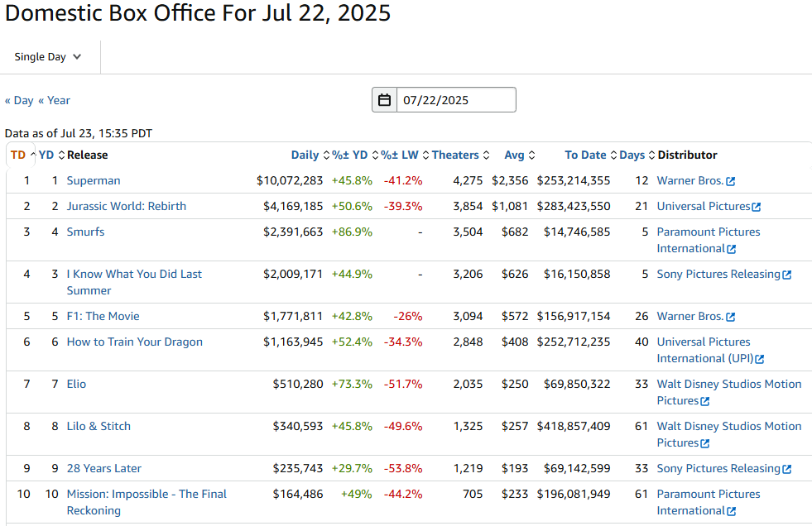The image size is (812, 526).
Task: Select the 'Data as of Jul 23, 15:35 PDT' text
Action: [78, 133]
